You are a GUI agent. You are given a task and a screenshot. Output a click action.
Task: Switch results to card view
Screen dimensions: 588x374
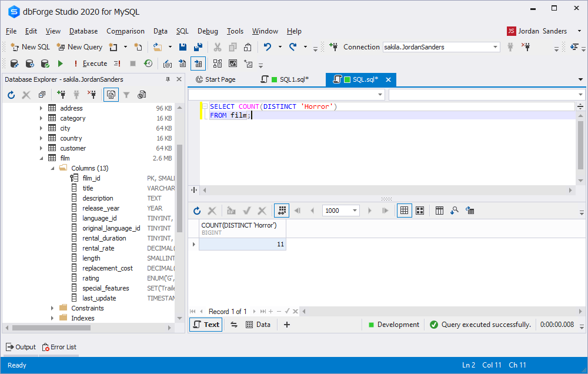point(420,211)
